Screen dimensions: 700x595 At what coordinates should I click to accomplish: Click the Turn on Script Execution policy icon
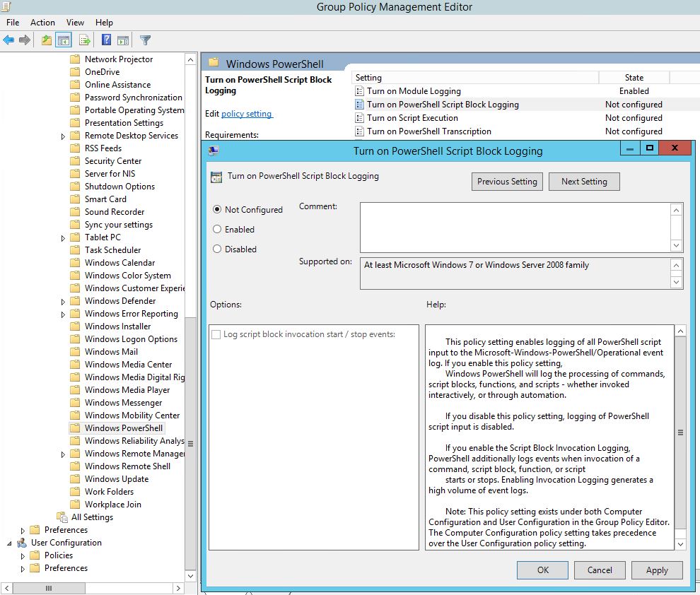pyautogui.click(x=359, y=118)
